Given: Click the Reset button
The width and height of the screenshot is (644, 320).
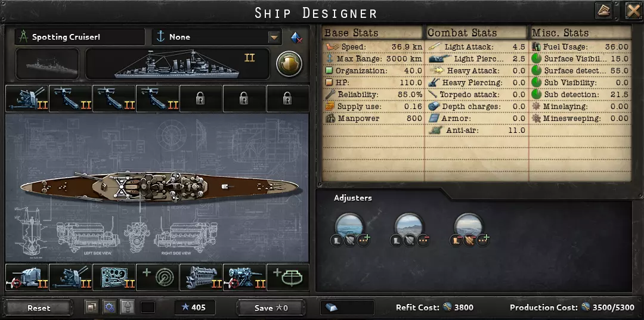Looking at the screenshot, I should [39, 307].
